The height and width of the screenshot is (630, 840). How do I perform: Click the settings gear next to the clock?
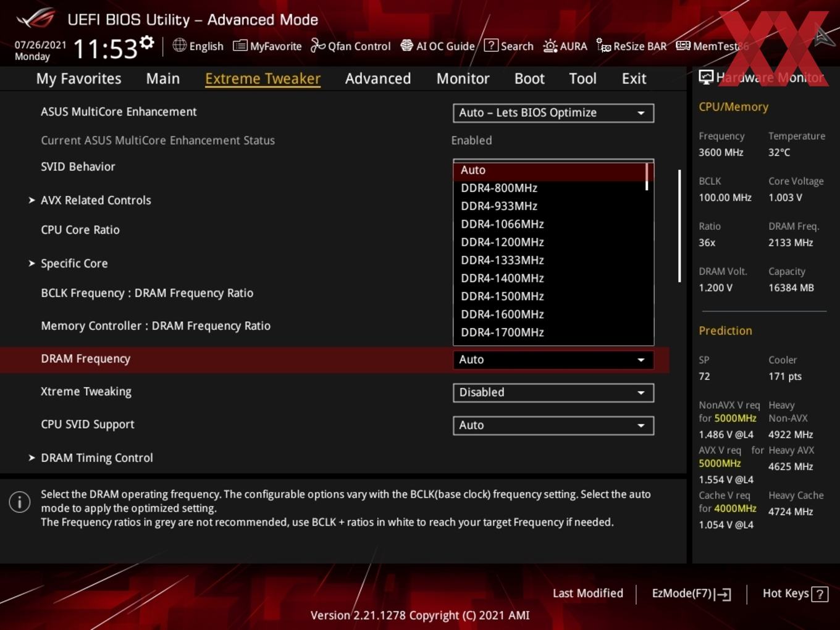click(147, 43)
